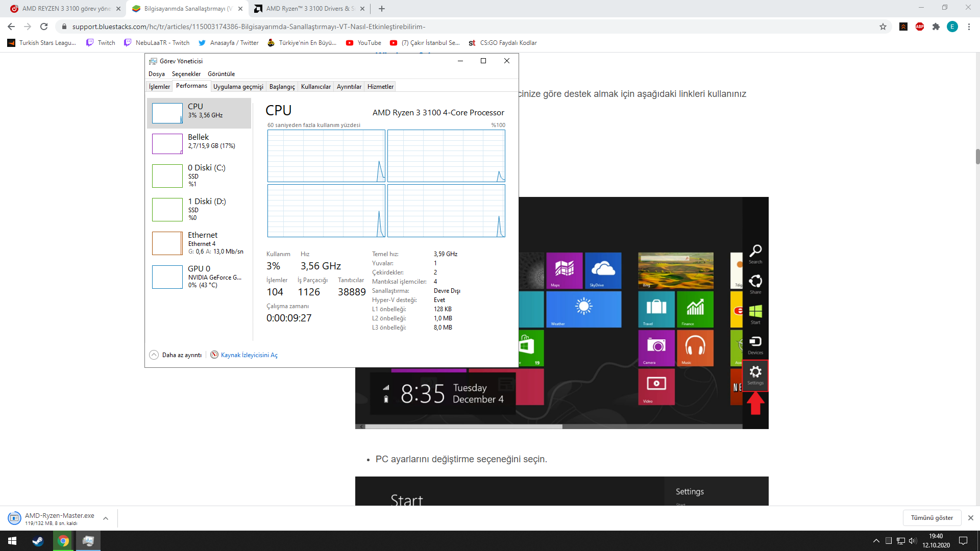Select Bellek in the performance sidebar
The width and height of the screenshot is (980, 551).
199,143
